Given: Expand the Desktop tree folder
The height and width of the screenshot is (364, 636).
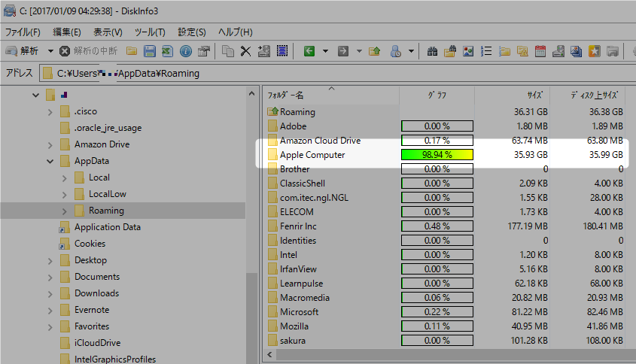Looking at the screenshot, I should click(x=50, y=261).
